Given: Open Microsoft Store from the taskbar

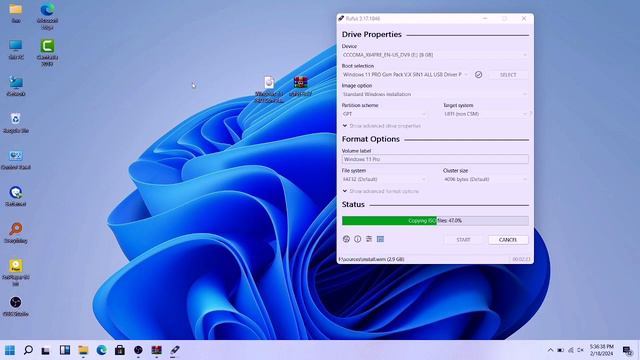Looking at the screenshot, I should coord(120,350).
